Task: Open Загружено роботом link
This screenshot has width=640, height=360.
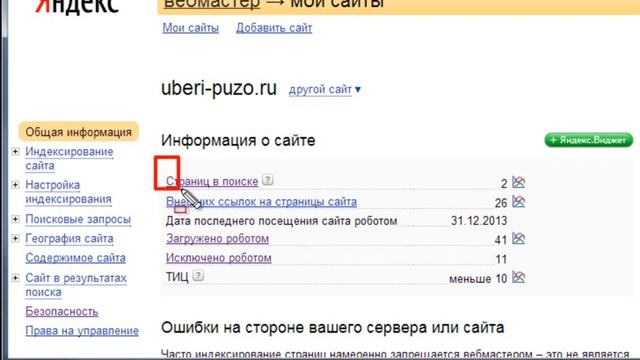Action: pyautogui.click(x=217, y=238)
